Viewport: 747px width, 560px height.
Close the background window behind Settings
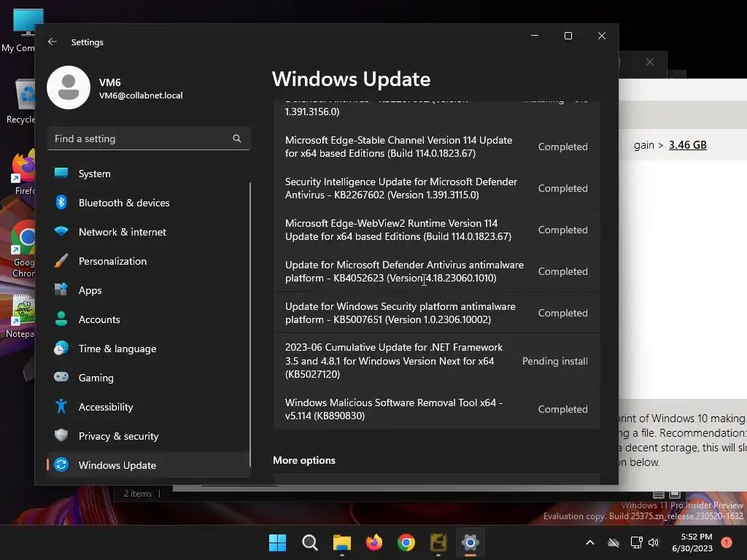[650, 63]
